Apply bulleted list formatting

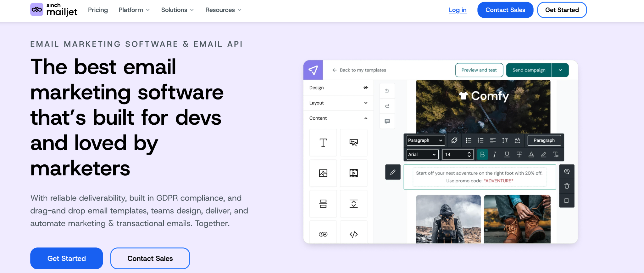pos(469,140)
